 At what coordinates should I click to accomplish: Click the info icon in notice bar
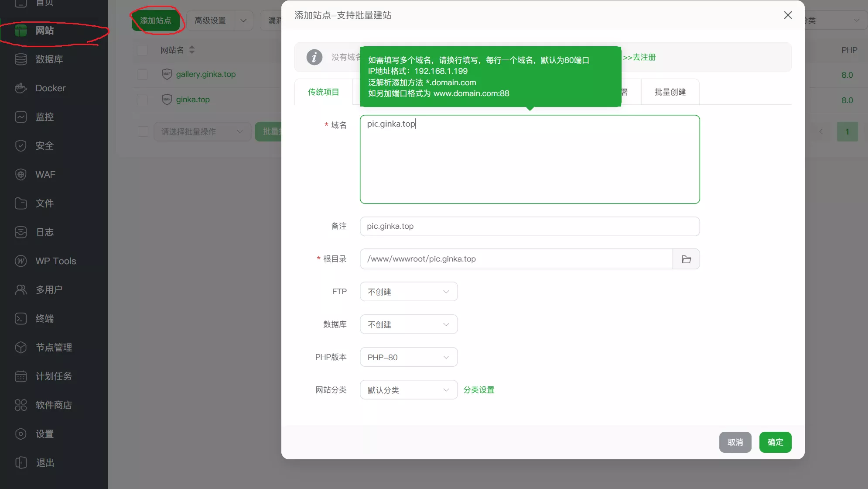(314, 57)
